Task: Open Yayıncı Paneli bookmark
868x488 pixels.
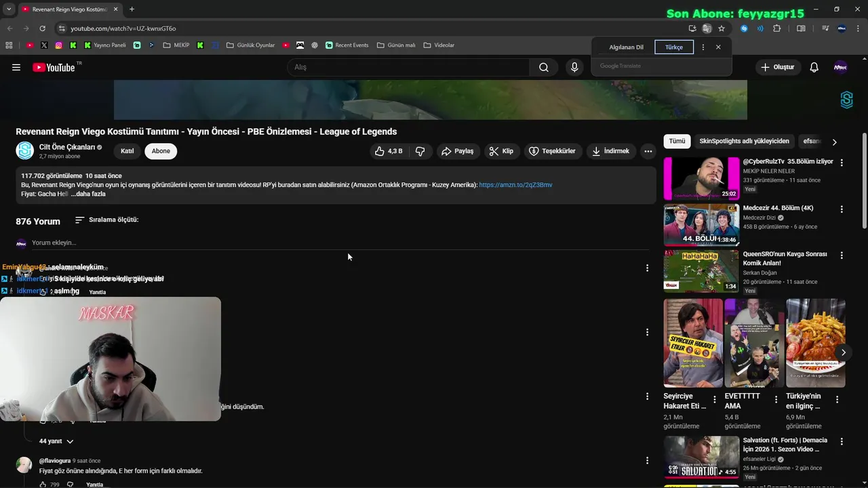Action: coord(104,45)
